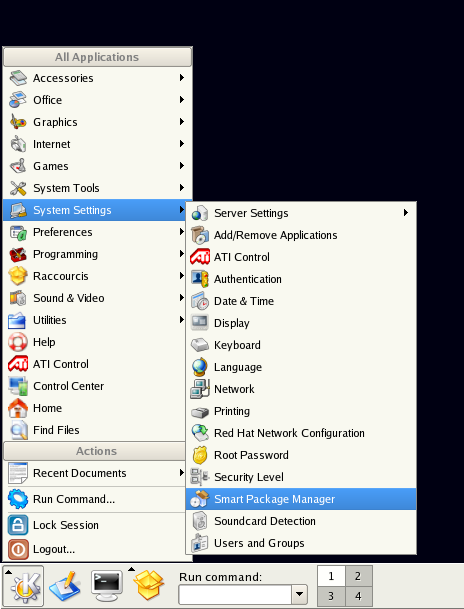Open Add/Remove Applications
The image size is (464, 609).
[301, 235]
